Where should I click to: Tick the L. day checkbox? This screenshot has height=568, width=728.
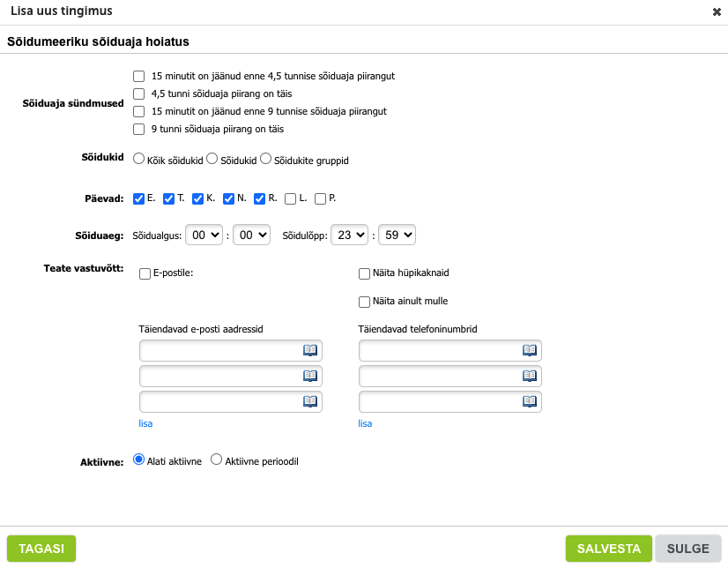click(x=291, y=198)
